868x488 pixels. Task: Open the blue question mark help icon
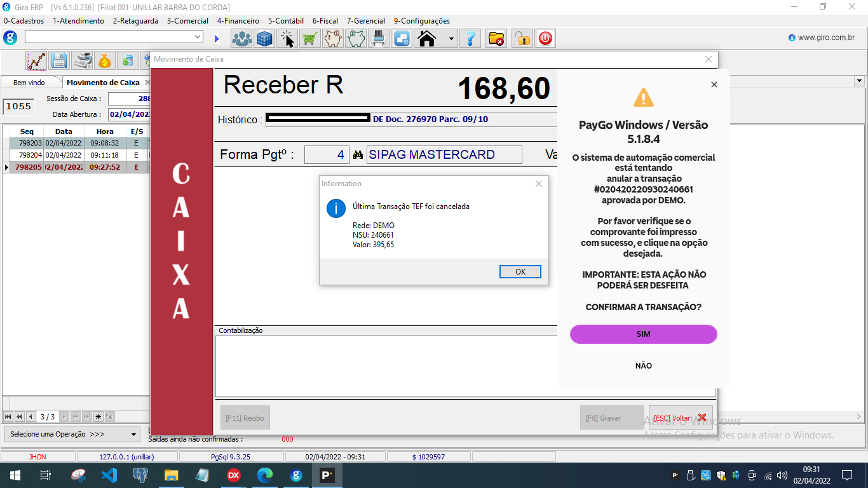point(470,39)
